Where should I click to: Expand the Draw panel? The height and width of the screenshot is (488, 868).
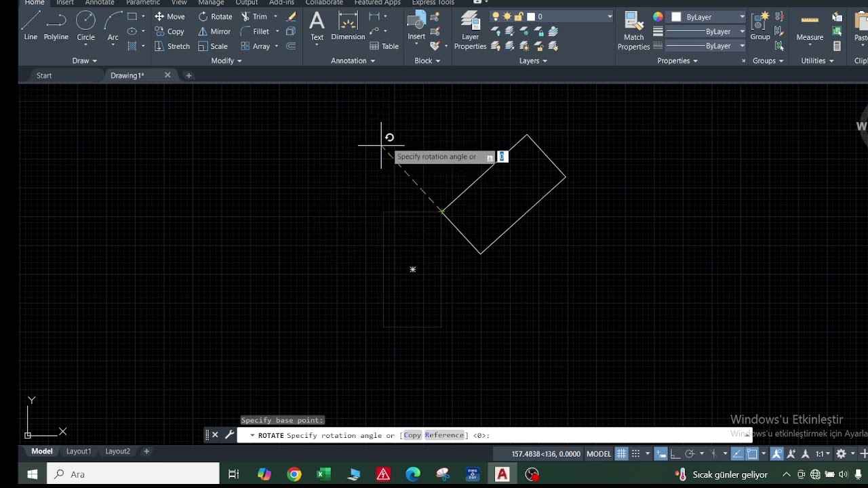85,60
